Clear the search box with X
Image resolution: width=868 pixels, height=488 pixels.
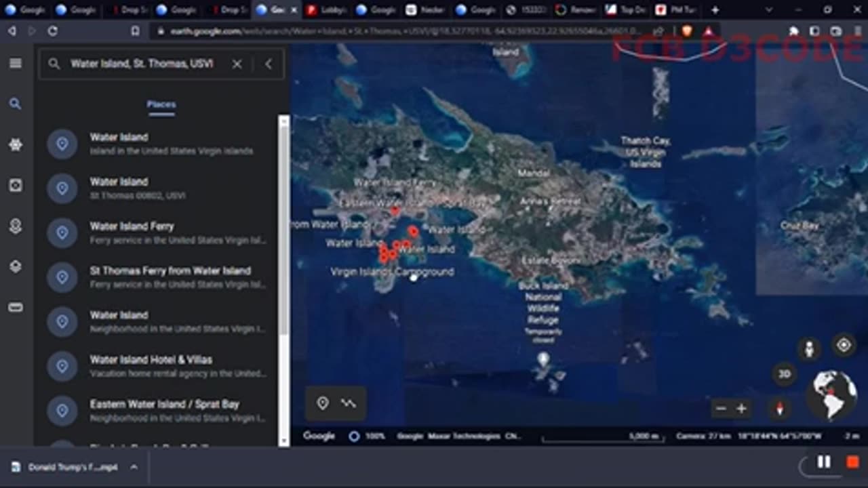[x=237, y=64]
